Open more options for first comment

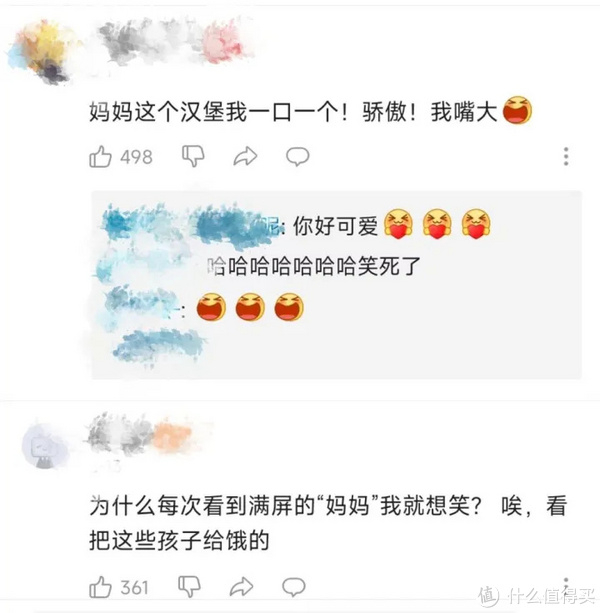566,156
